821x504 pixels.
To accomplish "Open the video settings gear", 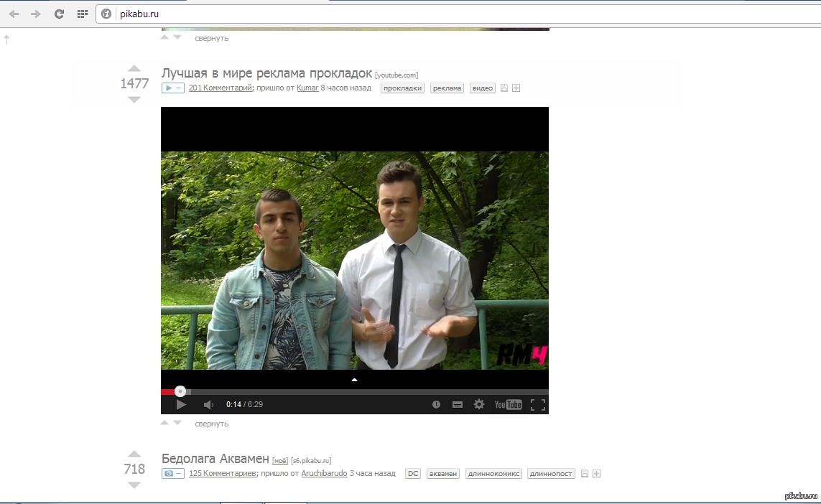I will (x=479, y=405).
